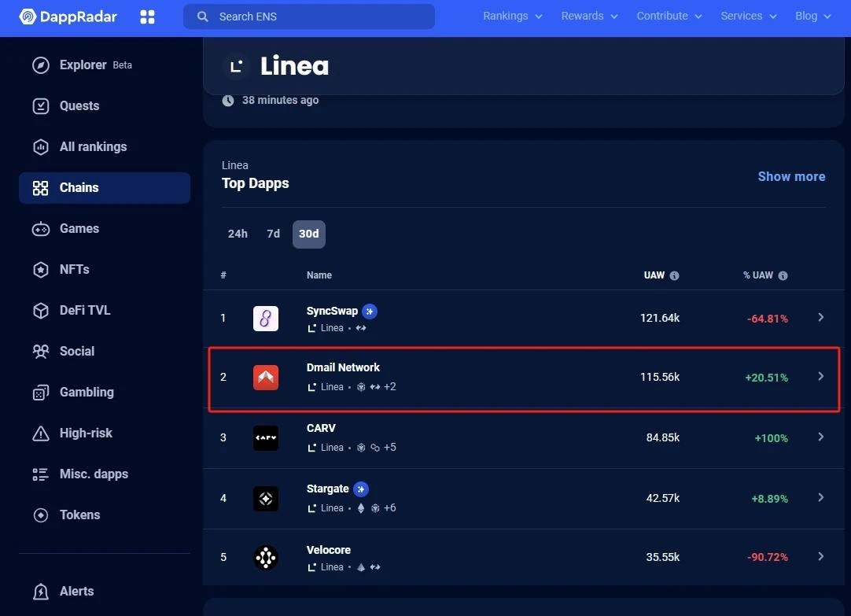Viewport: 851px width, 616px height.
Task: Select the Chains icon in the sidebar
Action: [x=41, y=188]
